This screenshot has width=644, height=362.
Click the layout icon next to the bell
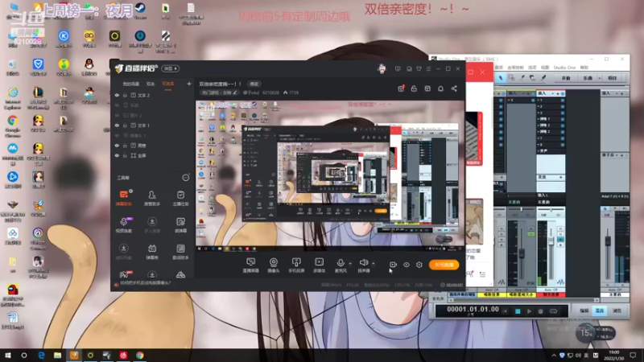427,88
